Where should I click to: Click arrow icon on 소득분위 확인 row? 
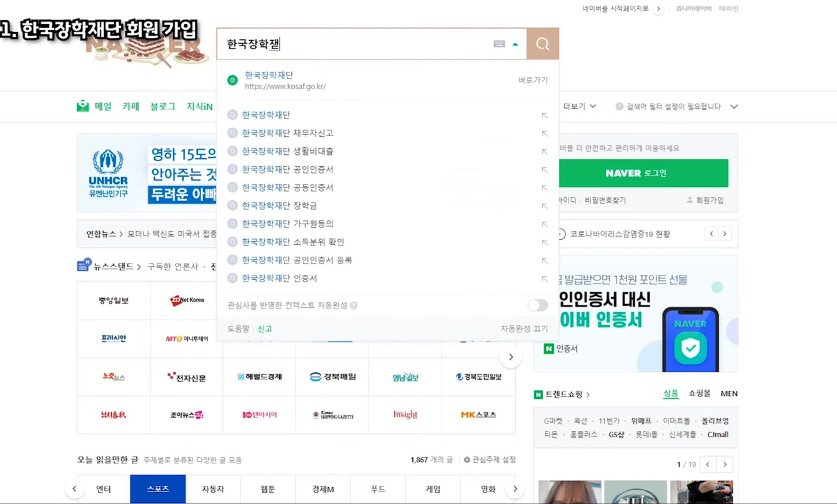(x=545, y=242)
